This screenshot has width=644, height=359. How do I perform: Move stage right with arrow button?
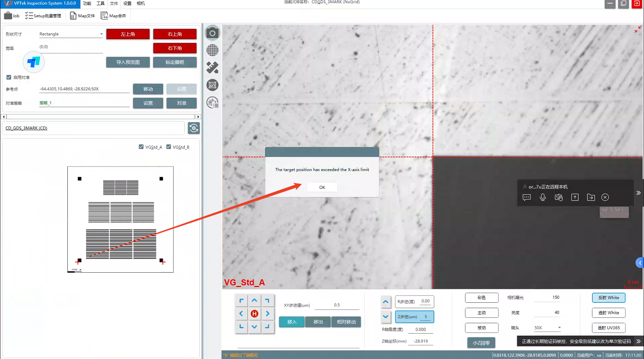[x=267, y=313]
